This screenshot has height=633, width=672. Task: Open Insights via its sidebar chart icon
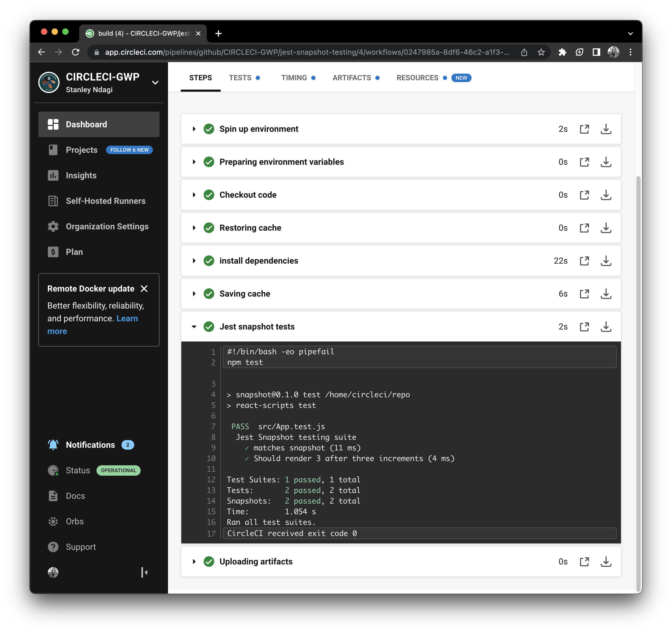click(x=53, y=175)
